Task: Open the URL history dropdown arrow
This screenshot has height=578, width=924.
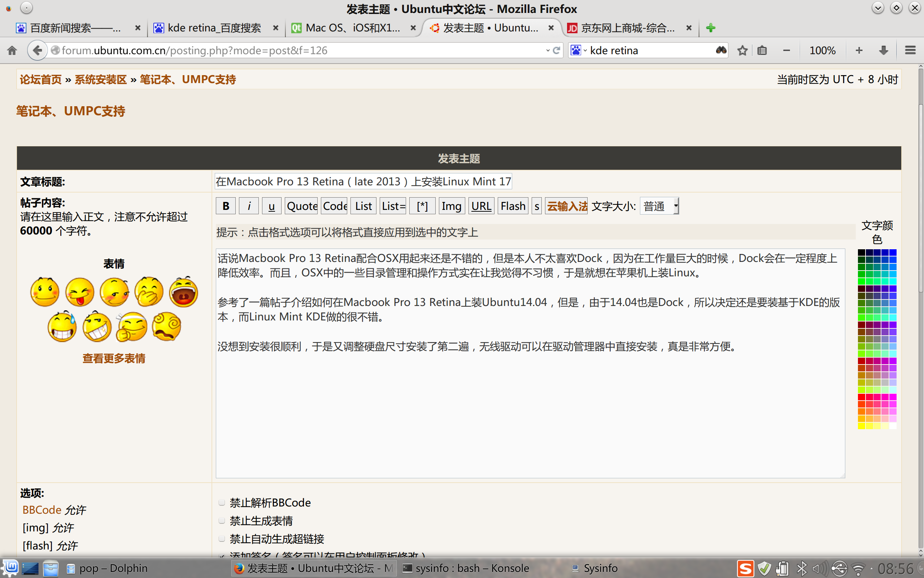Action: point(548,50)
